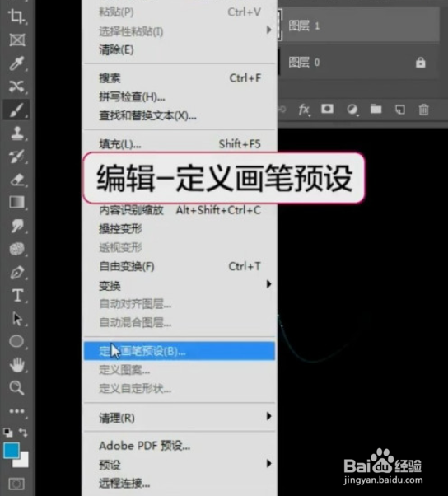Screen dimensions: 448x496
Task: Select the Content-Aware Move tool
Action: pyautogui.click(x=16, y=86)
